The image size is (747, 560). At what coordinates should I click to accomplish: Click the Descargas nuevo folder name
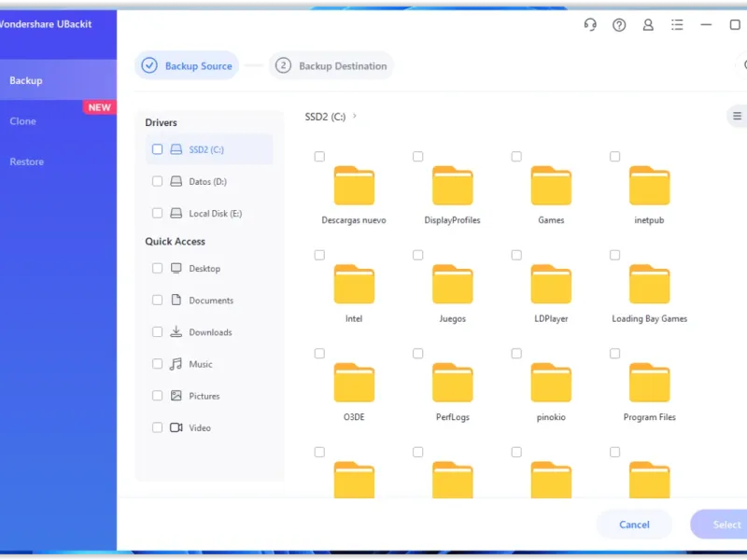point(354,220)
